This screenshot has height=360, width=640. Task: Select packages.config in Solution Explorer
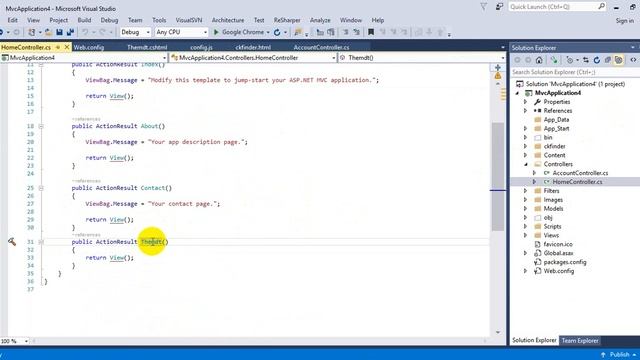[565, 262]
